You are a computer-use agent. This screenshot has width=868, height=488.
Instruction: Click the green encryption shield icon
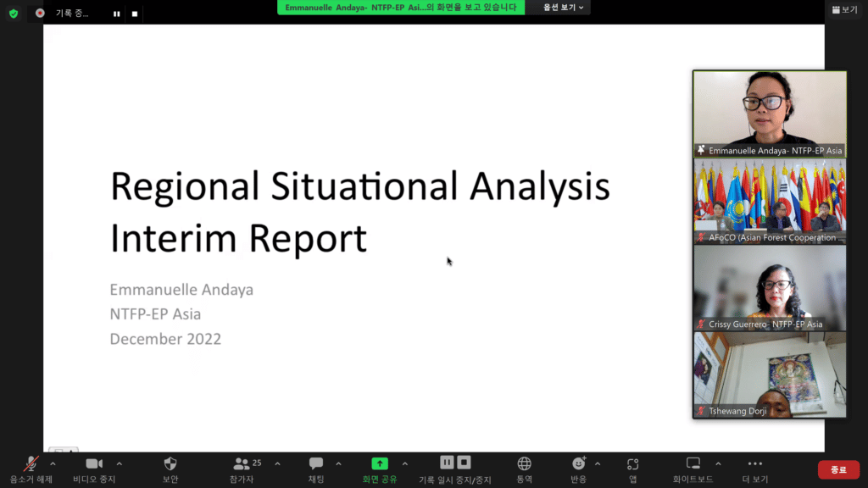coord(13,14)
